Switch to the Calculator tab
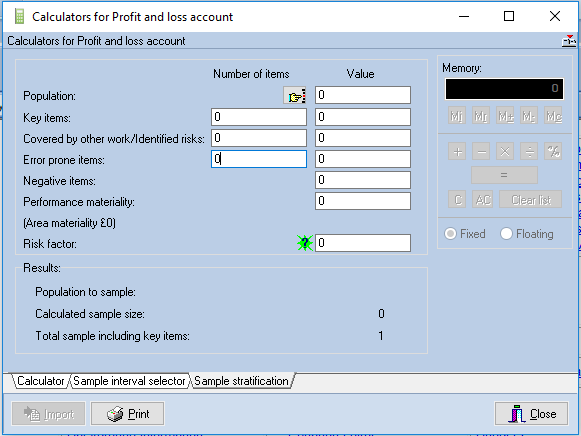 pyautogui.click(x=40, y=381)
